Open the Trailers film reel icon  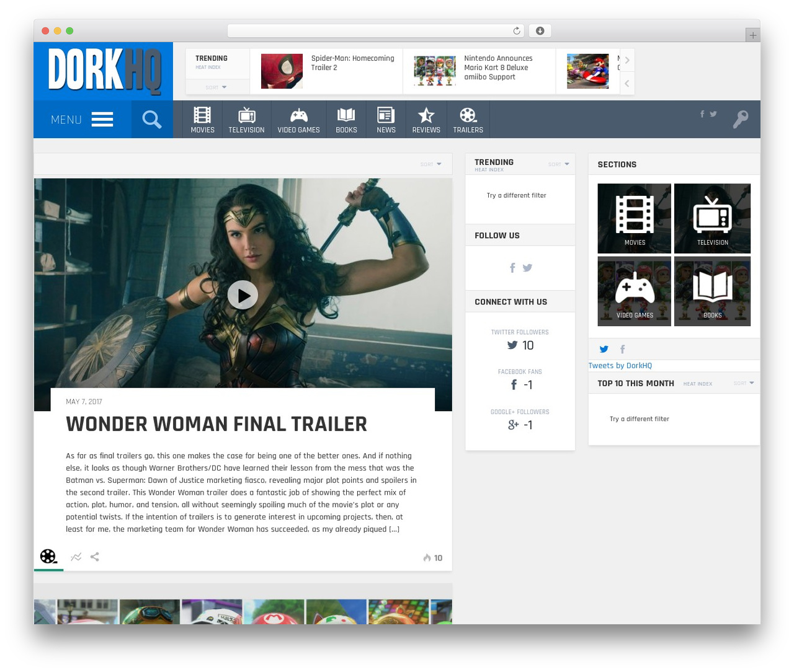click(468, 120)
